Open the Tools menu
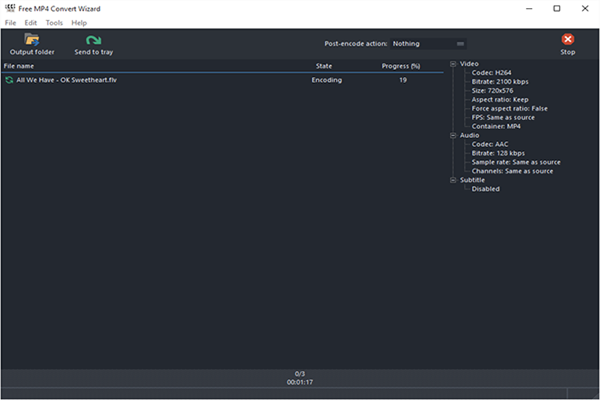The width and height of the screenshot is (600, 400). tap(54, 22)
